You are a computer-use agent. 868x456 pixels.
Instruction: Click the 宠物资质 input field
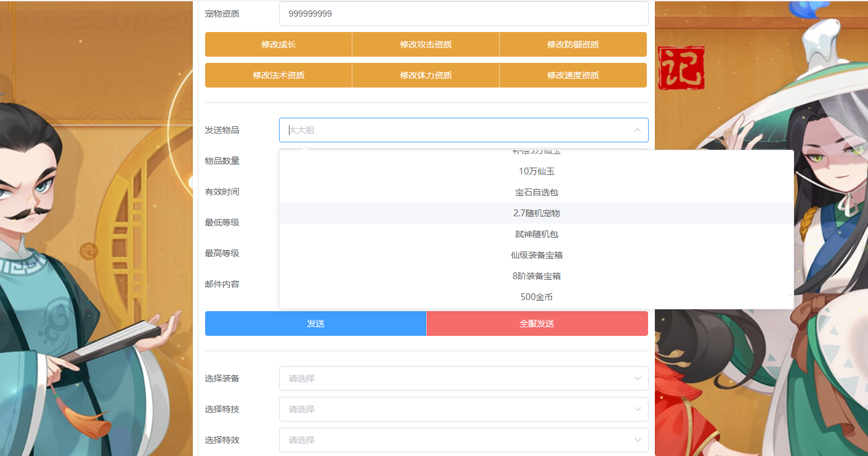[x=463, y=14]
